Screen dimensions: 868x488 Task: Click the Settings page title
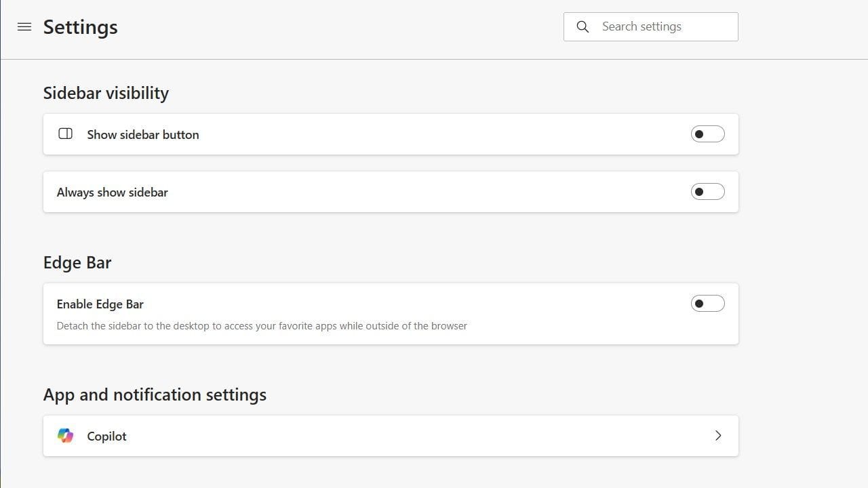click(80, 27)
